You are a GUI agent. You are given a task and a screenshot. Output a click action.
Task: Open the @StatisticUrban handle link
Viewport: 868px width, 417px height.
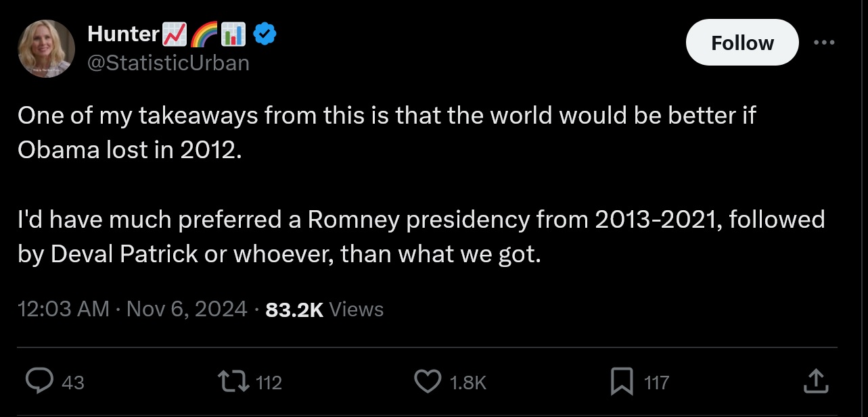[168, 63]
